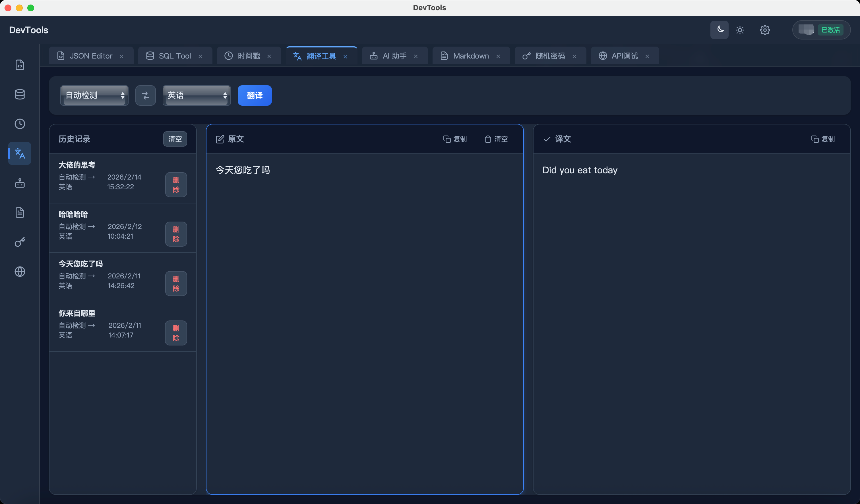Switch to dark mode moon toggle

720,30
